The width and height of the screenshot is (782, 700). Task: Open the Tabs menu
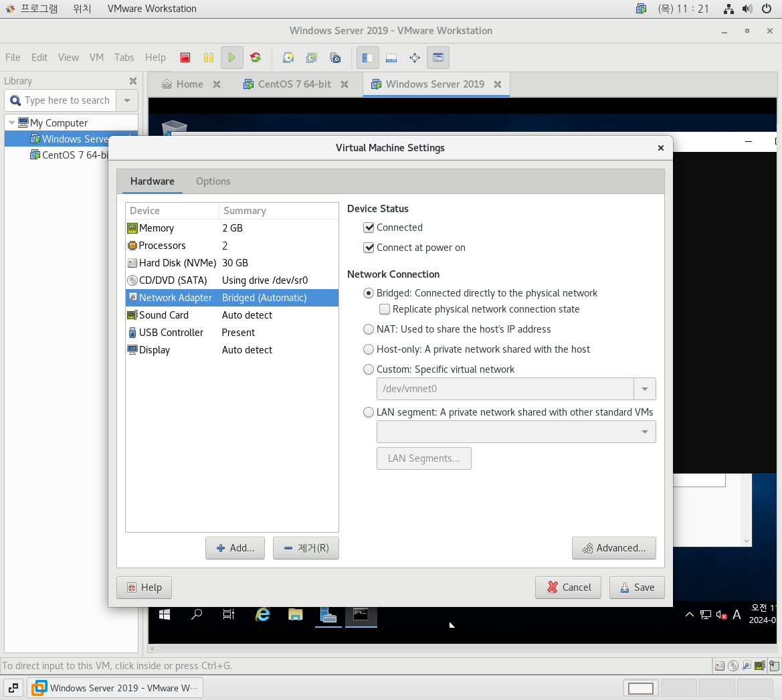(124, 58)
